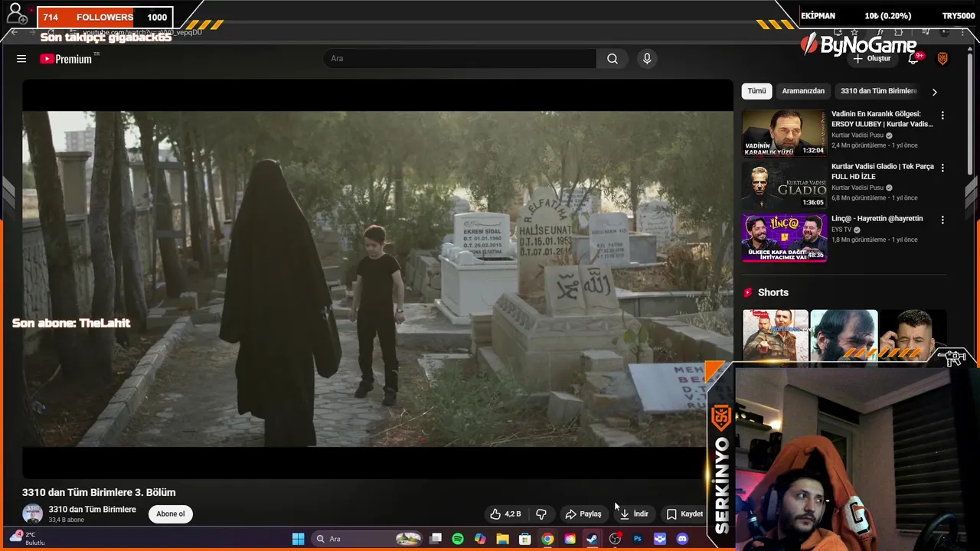Viewport: 980px width, 551px height.
Task: Click the video title 3310 dan Tüm Birimlere 3. Bölüm
Action: pos(99,493)
